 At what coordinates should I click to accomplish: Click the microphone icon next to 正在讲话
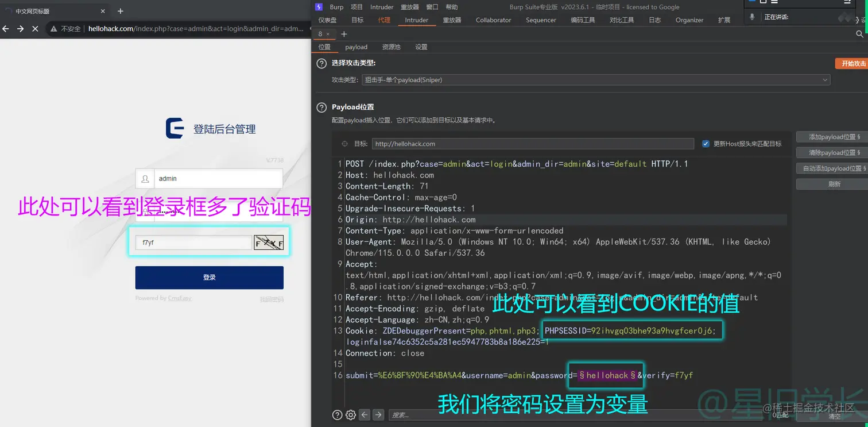(752, 17)
